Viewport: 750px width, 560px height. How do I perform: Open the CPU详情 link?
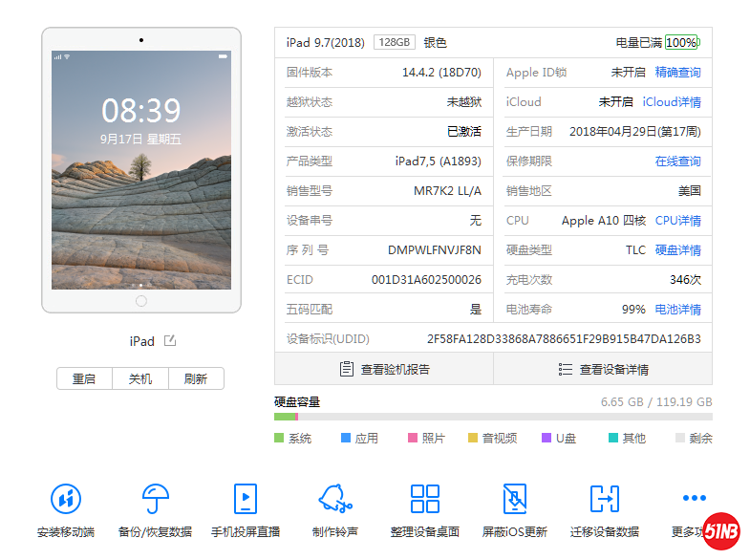click(x=677, y=221)
